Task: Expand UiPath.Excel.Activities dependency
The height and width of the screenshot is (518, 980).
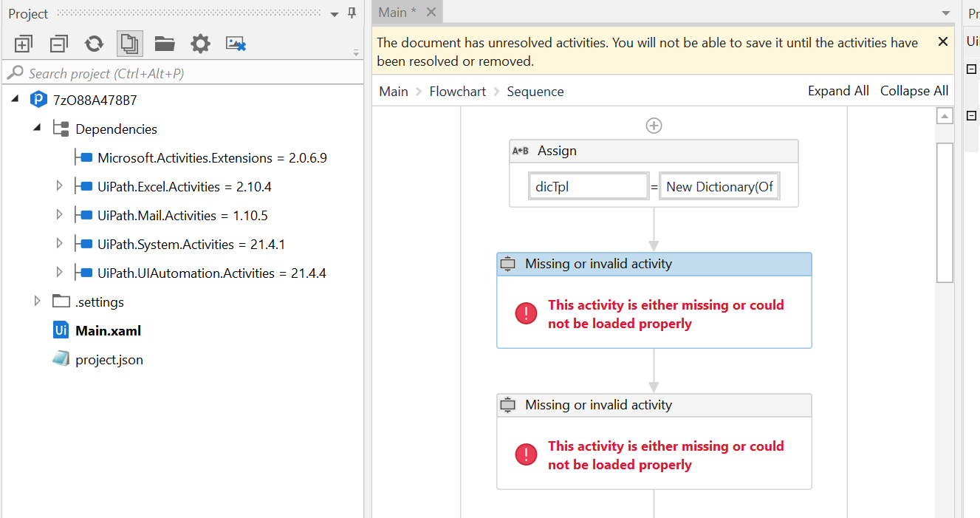Action: 60,186
